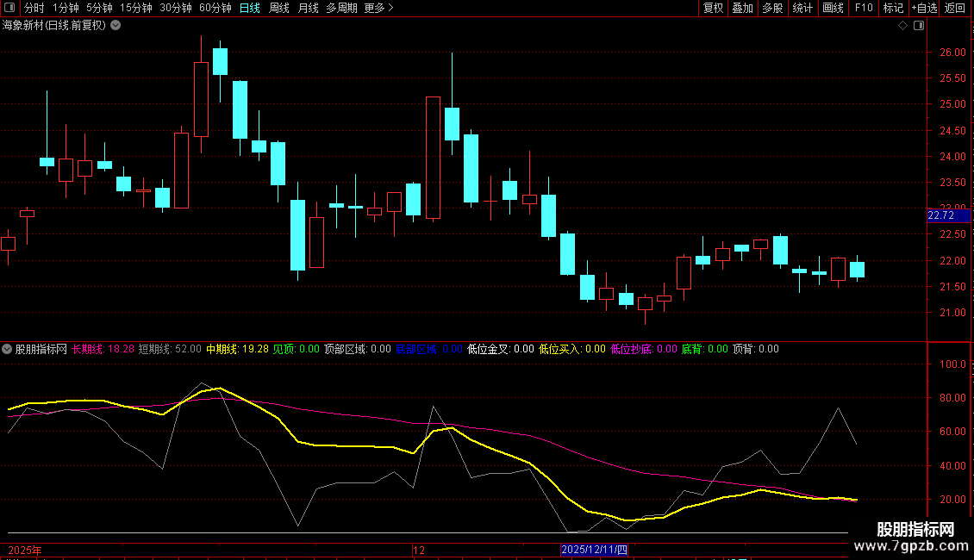Select the 日线 daily period tab
This screenshot has height=560, width=974.
[250, 8]
